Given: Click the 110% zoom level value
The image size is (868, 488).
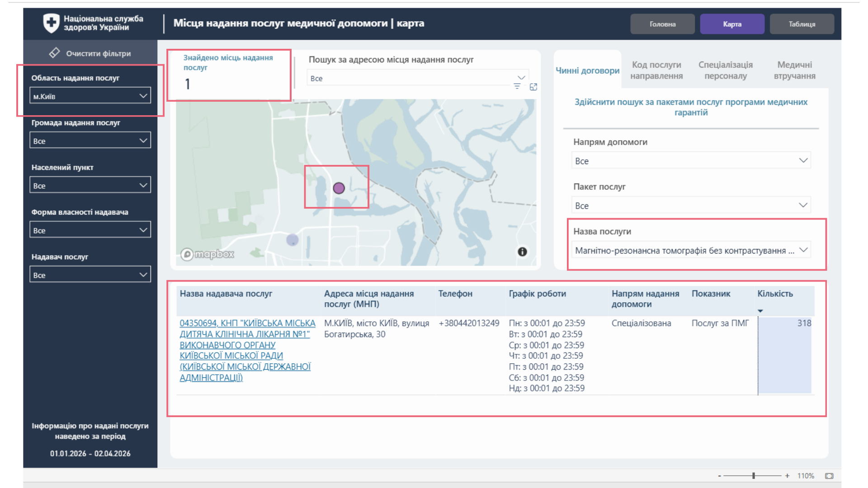Looking at the screenshot, I should click(806, 476).
